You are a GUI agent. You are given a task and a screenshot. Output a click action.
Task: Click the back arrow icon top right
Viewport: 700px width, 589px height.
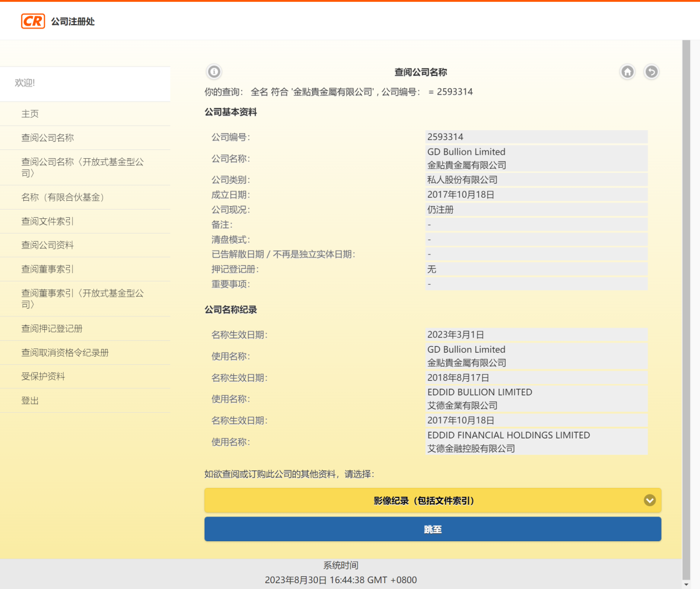pyautogui.click(x=652, y=71)
